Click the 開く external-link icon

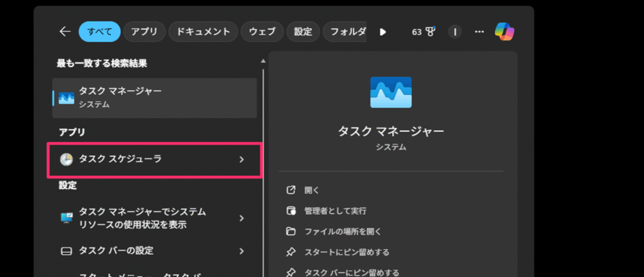coord(291,190)
